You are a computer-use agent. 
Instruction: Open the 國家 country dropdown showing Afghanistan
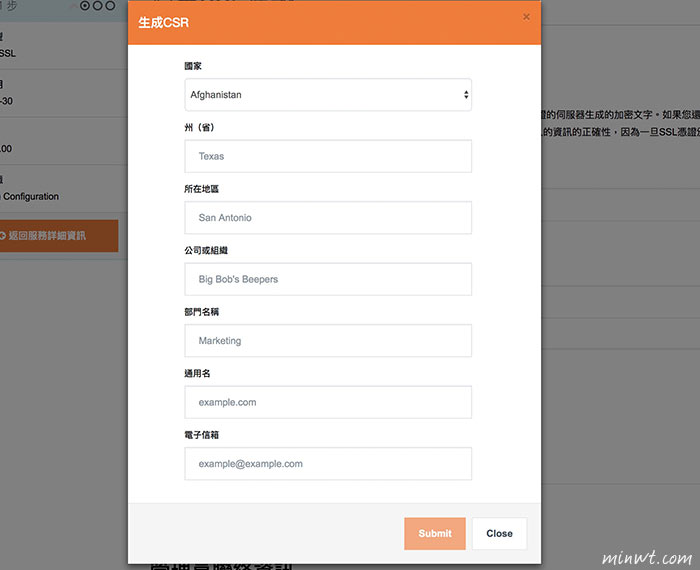[328, 95]
